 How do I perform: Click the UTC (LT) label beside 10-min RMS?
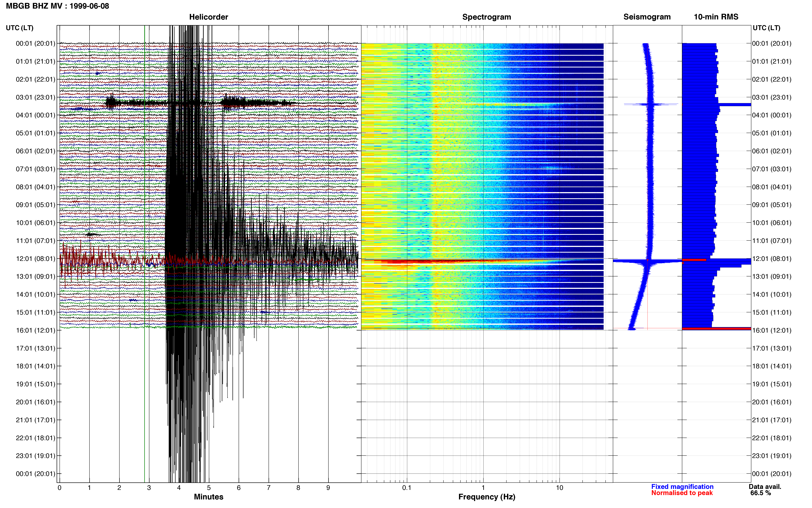766,28
